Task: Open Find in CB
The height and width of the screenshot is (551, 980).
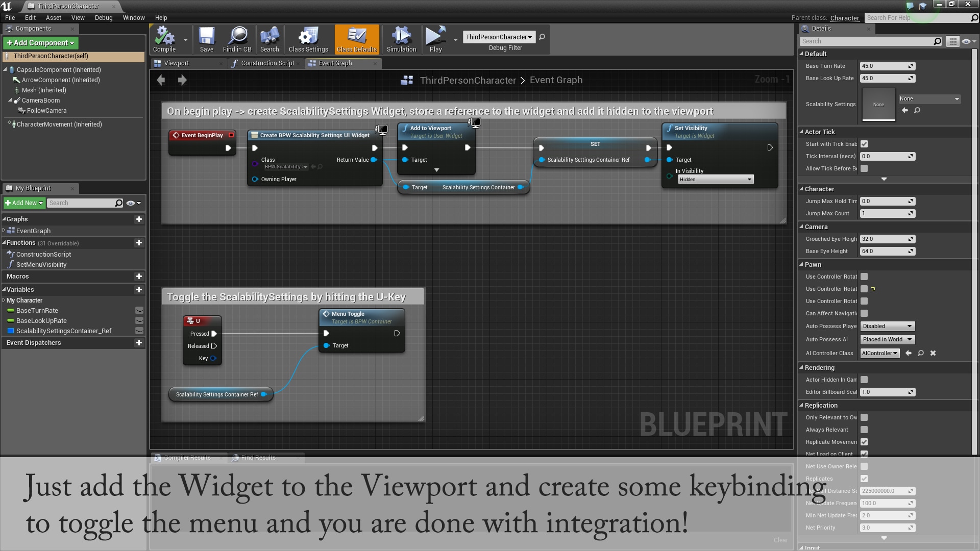Action: (x=237, y=39)
